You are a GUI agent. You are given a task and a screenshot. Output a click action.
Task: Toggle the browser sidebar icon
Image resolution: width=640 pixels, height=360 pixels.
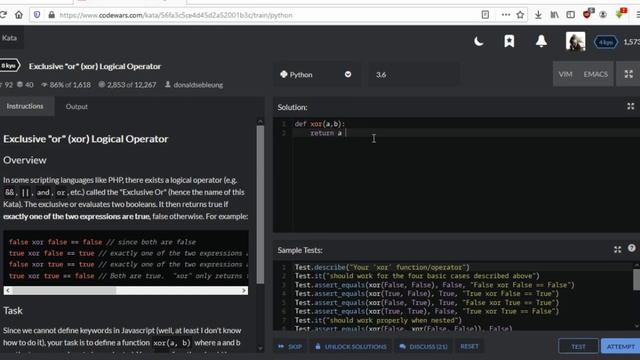pos(571,15)
